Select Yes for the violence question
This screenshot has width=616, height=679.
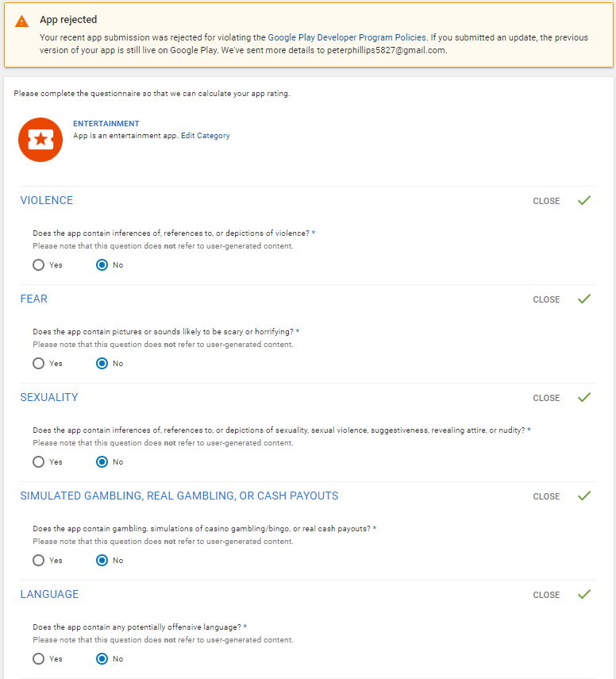tap(39, 265)
